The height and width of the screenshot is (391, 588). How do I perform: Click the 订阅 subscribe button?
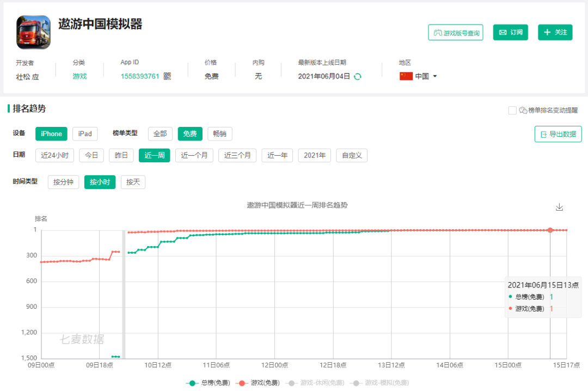tap(510, 32)
